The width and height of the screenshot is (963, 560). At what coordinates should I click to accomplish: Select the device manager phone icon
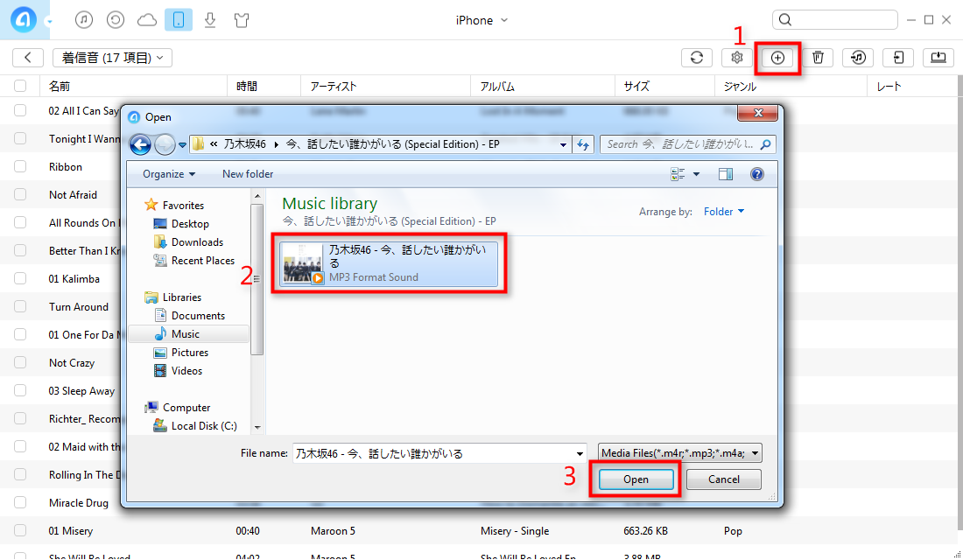178,19
